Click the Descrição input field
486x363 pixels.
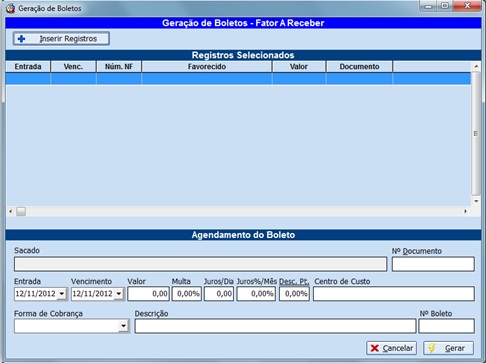tap(275, 326)
